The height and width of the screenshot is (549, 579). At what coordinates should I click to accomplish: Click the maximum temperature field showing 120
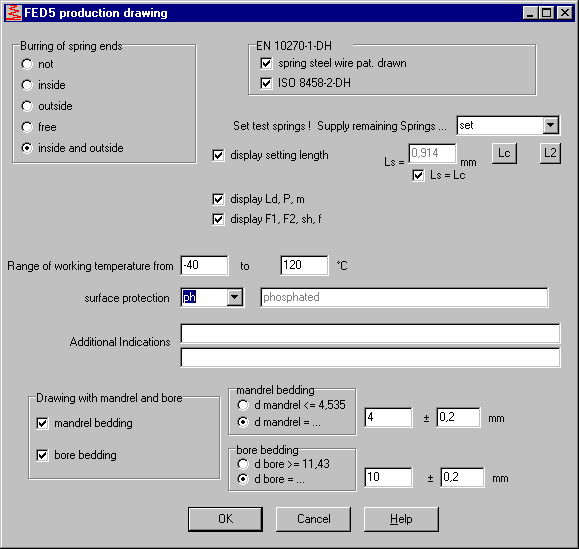[x=304, y=265]
